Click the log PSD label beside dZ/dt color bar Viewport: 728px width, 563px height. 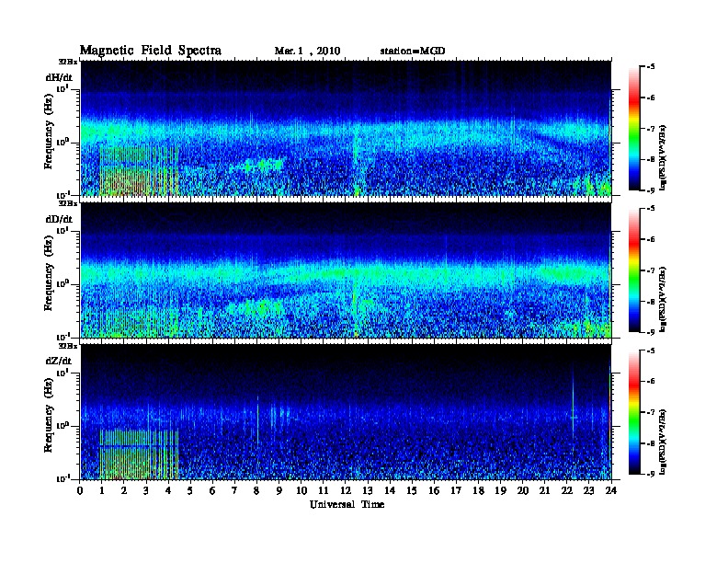point(663,442)
